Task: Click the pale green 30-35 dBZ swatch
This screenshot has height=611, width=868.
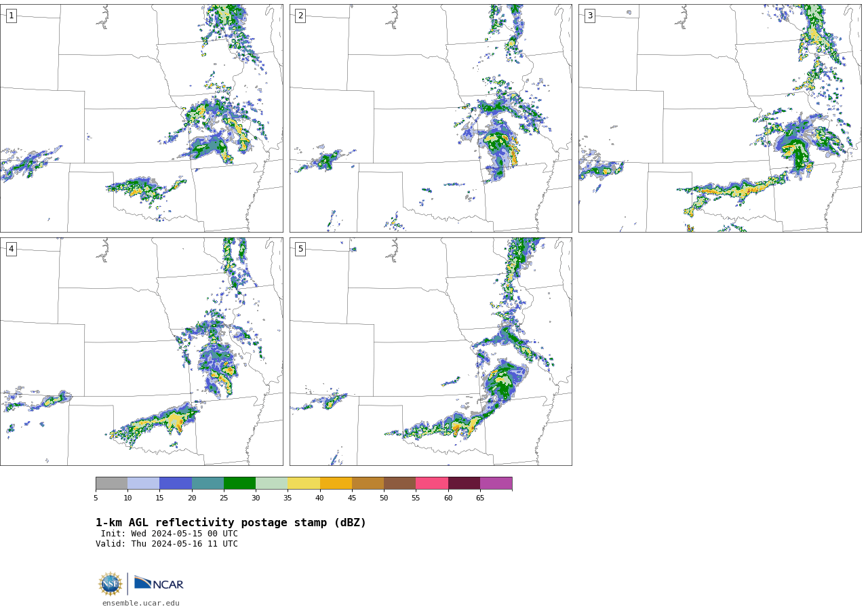Action: 271,483
